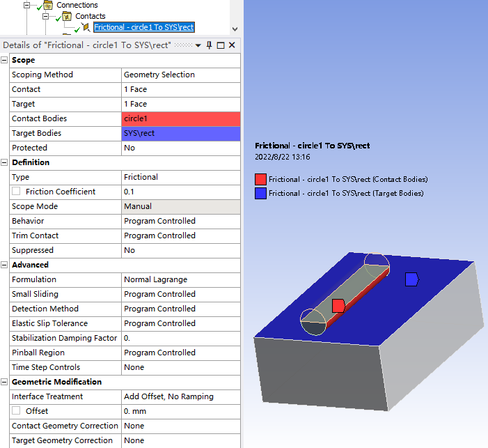Open the Type dropdown showing Frictional
The height and width of the screenshot is (448, 488).
coord(181,177)
